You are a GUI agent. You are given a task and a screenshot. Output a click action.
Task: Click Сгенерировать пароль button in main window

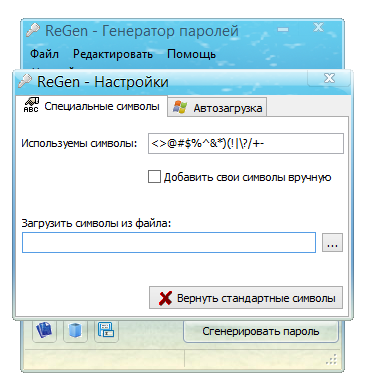point(261,331)
